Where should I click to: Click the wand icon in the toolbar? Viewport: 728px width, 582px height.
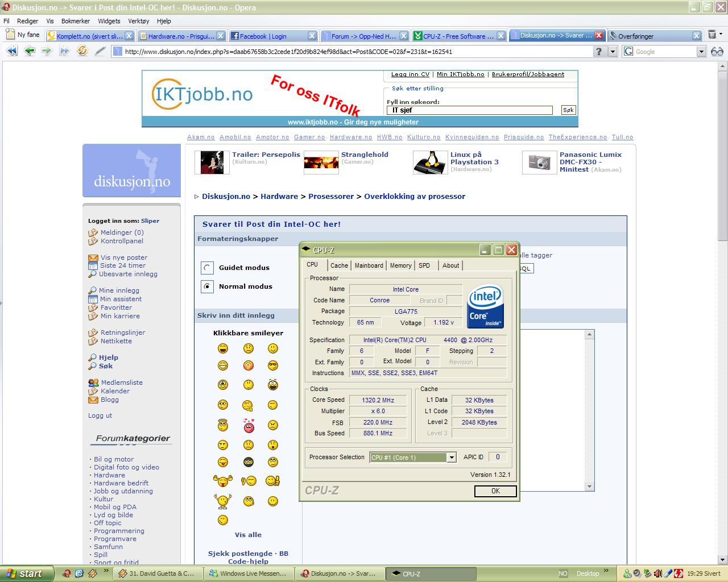tap(100, 51)
